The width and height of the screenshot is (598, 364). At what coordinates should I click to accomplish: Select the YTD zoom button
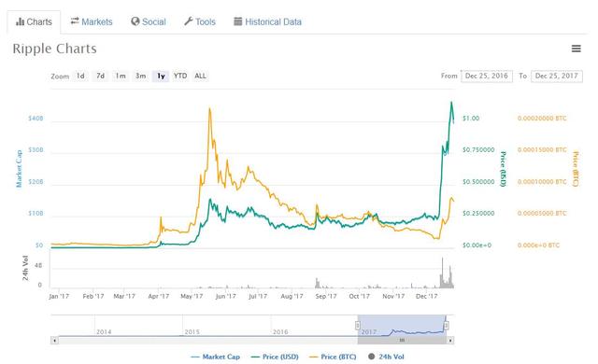[x=180, y=76]
